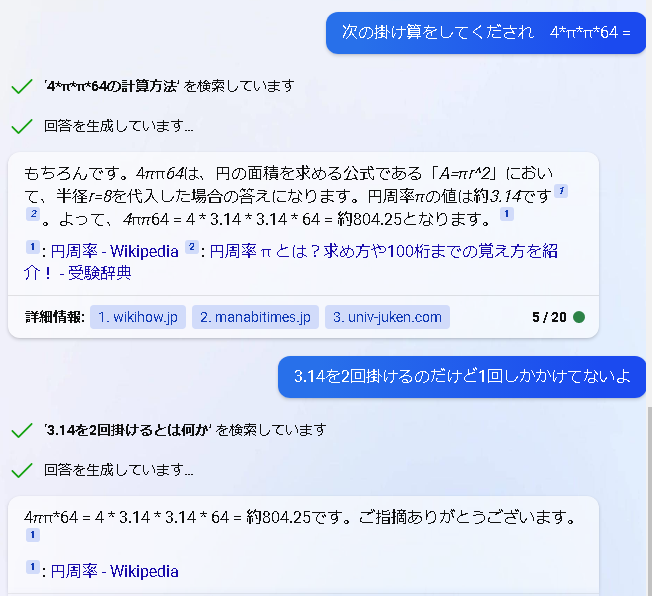
Task: Click the '5 / 20' turn counter
Action: (549, 317)
